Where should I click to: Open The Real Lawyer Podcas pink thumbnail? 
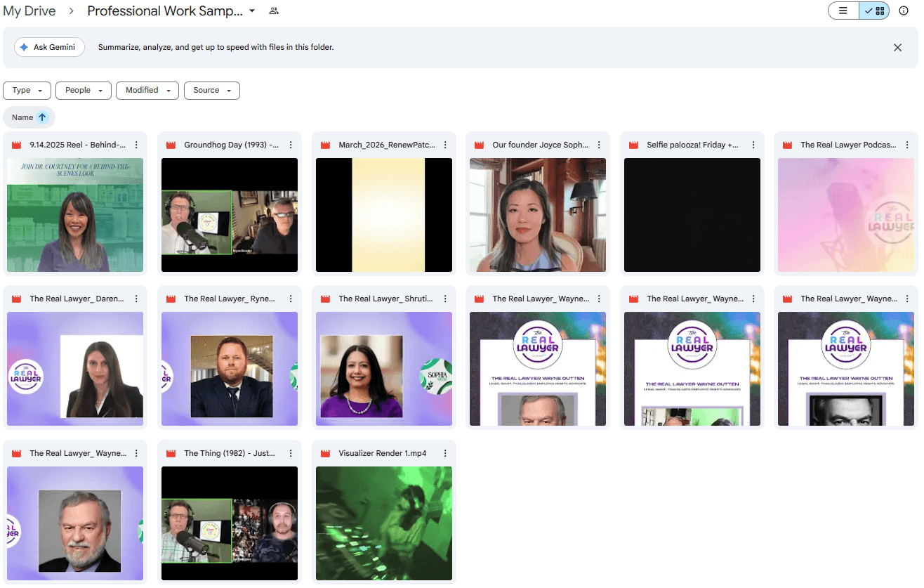[x=846, y=215]
